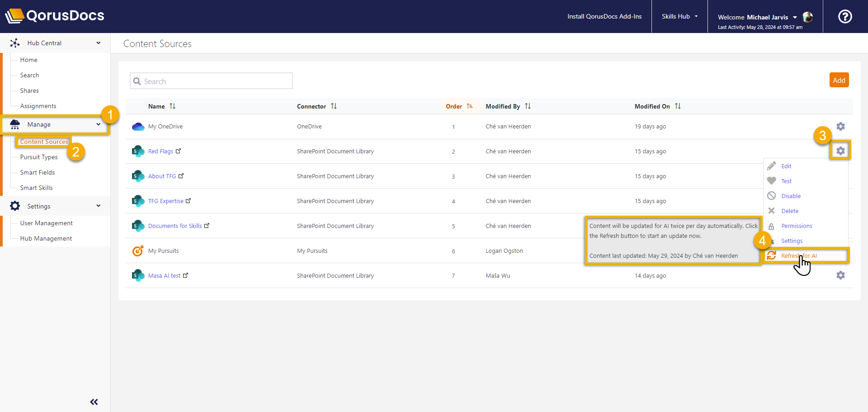Screen dimensions: 868x412
Task: Collapse the Settings section chevron
Action: pyautogui.click(x=99, y=206)
